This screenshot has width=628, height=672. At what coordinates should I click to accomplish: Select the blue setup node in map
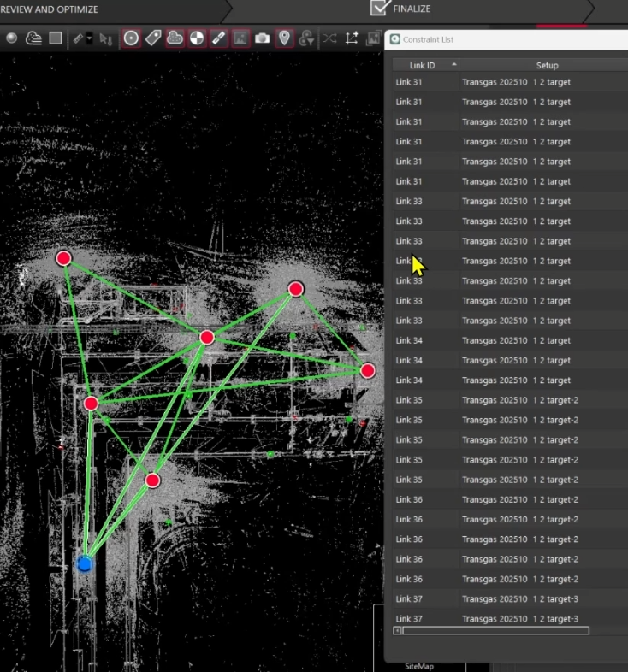pyautogui.click(x=84, y=564)
